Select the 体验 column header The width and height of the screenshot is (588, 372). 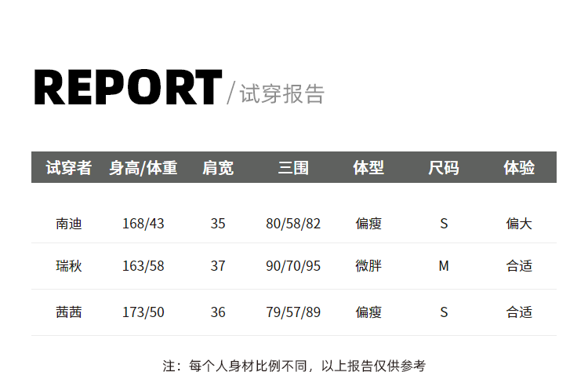click(x=519, y=168)
